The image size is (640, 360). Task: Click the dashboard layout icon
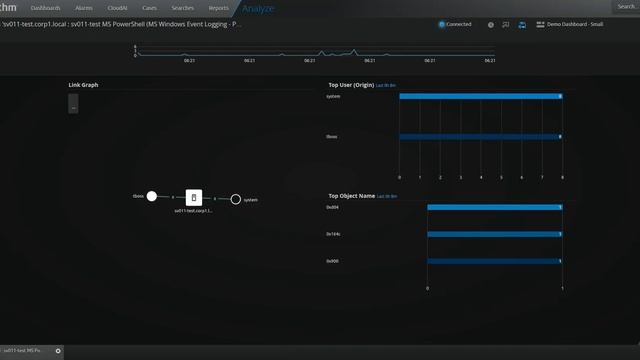(x=540, y=24)
